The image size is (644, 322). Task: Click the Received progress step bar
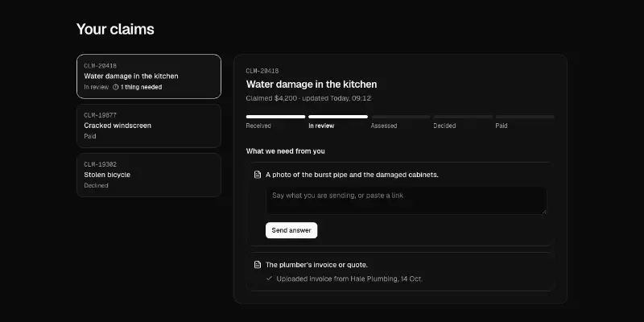[x=275, y=117]
